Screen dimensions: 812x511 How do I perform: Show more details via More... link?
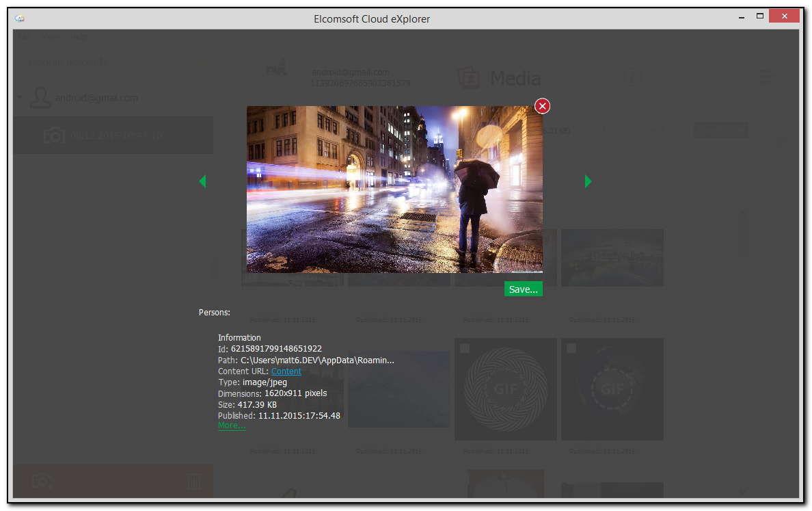pos(231,425)
